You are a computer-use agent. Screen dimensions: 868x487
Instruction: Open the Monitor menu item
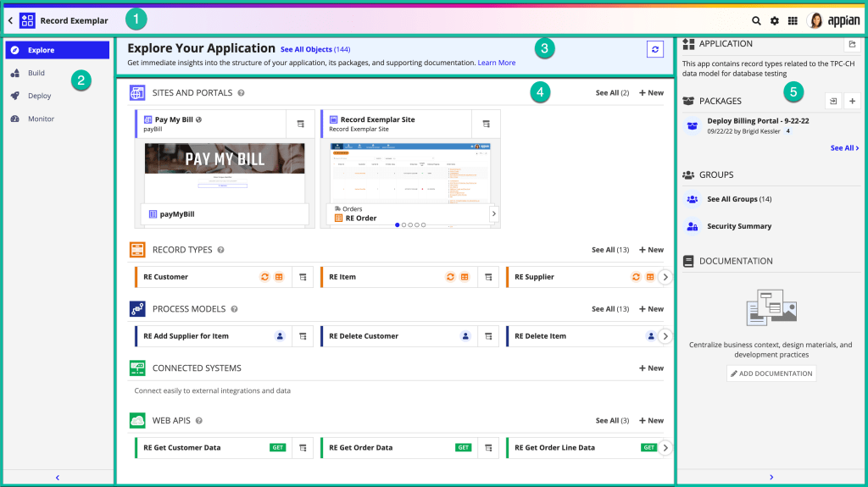pyautogui.click(x=41, y=119)
